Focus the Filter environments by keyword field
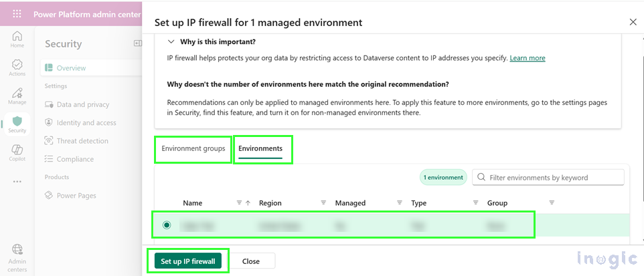The height and width of the screenshot is (276, 644). [x=548, y=178]
